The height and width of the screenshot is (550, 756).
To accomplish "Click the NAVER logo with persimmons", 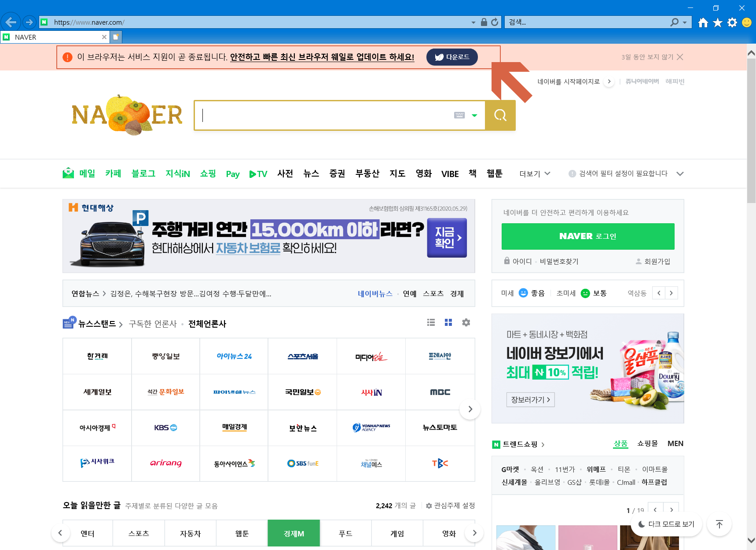I will point(127,115).
